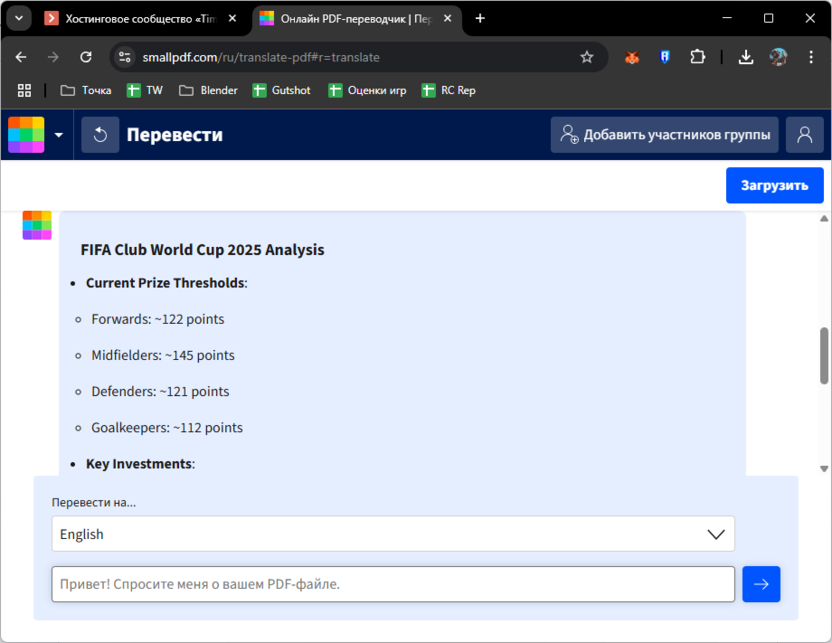Click the Current Prize Thresholds text
Image resolution: width=832 pixels, height=643 pixels.
click(166, 283)
